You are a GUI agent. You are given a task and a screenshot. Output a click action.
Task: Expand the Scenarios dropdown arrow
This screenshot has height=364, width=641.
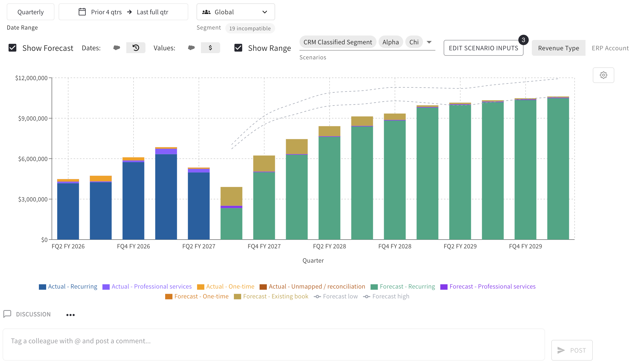(x=429, y=42)
